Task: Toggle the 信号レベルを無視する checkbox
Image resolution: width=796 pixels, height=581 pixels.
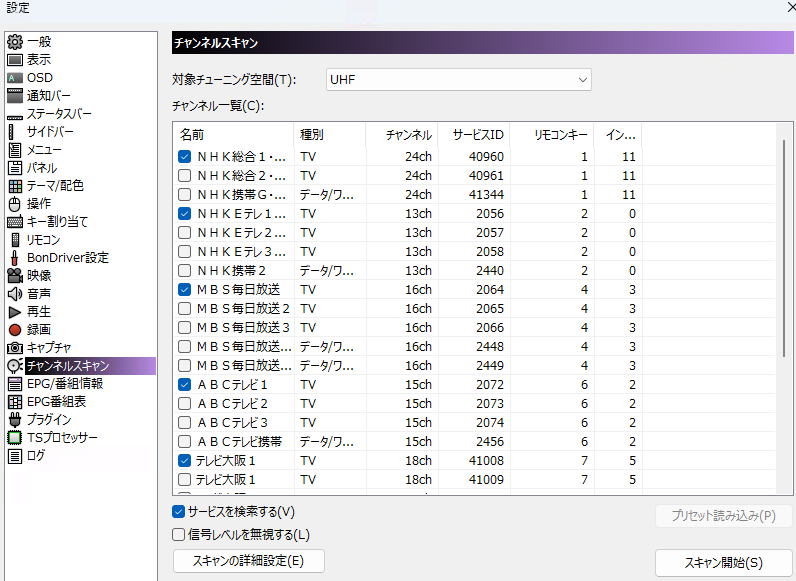Action: point(179,535)
